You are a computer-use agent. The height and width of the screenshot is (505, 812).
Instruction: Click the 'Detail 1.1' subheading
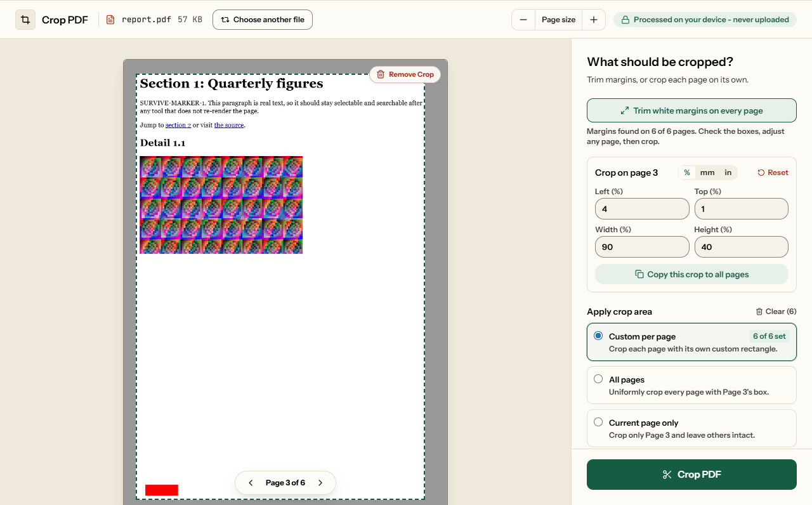163,143
